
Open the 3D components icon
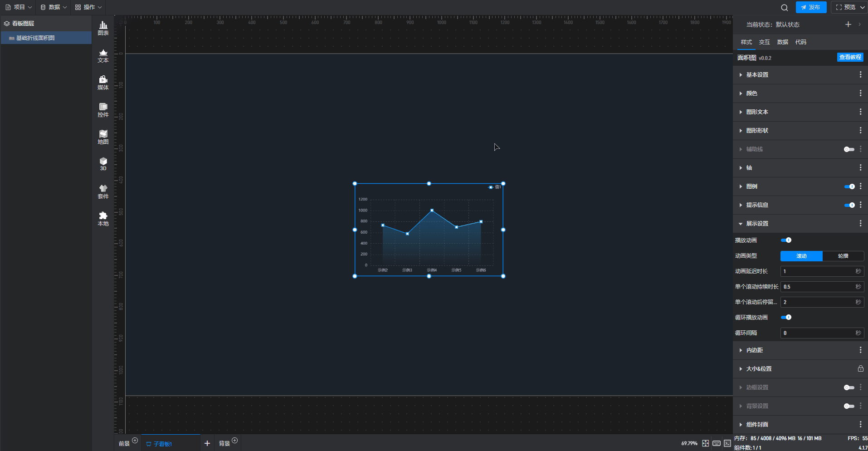click(x=103, y=164)
